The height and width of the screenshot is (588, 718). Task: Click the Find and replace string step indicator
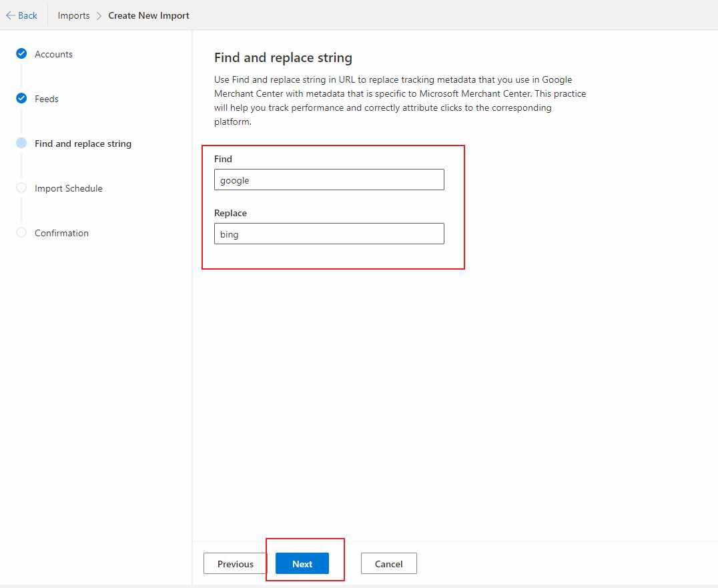pos(21,143)
